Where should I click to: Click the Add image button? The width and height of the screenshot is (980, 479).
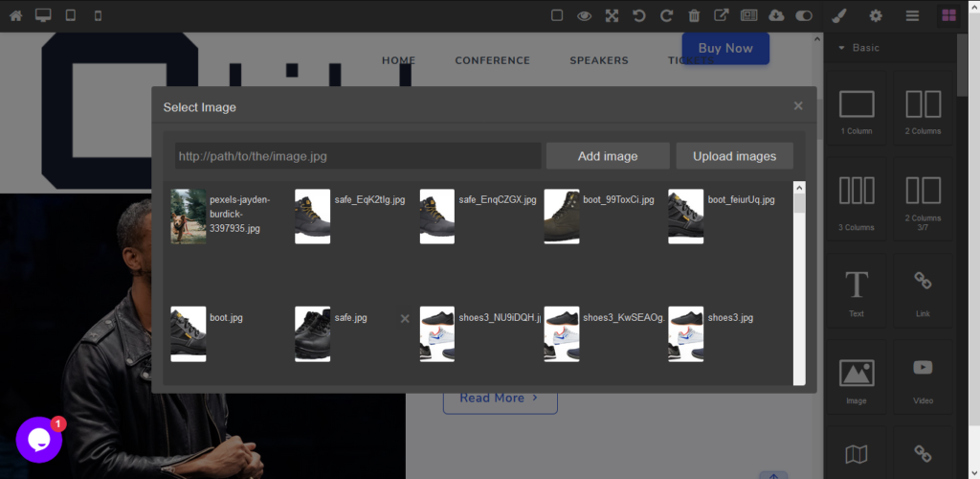coord(608,156)
